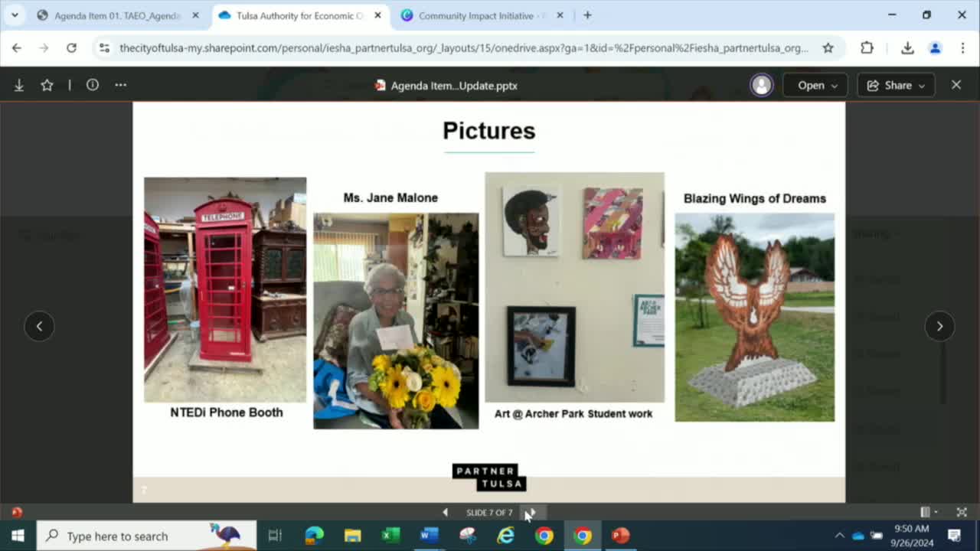Close the file preview viewer
Viewport: 980px width, 551px height.
(x=956, y=85)
